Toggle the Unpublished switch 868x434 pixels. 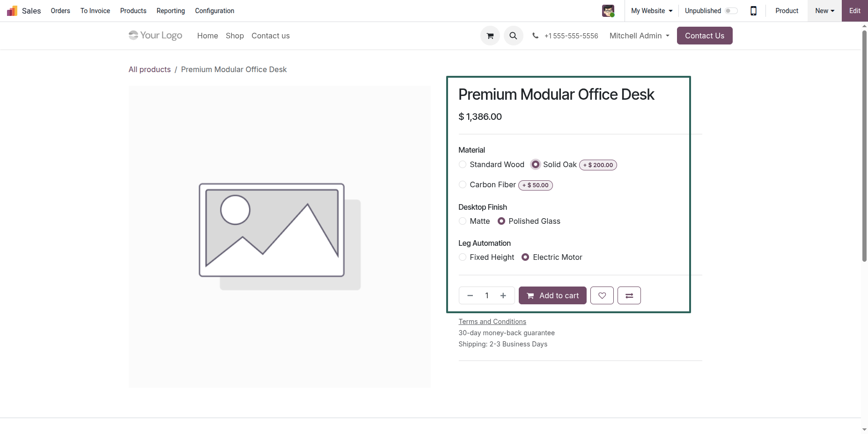(731, 11)
